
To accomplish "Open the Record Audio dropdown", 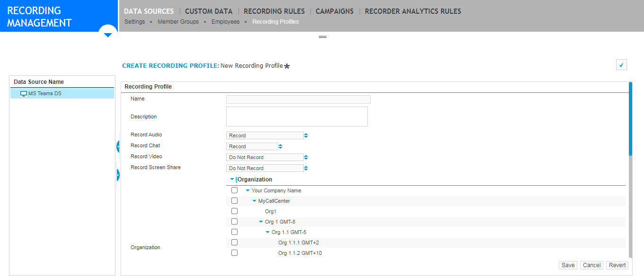I will point(265,135).
